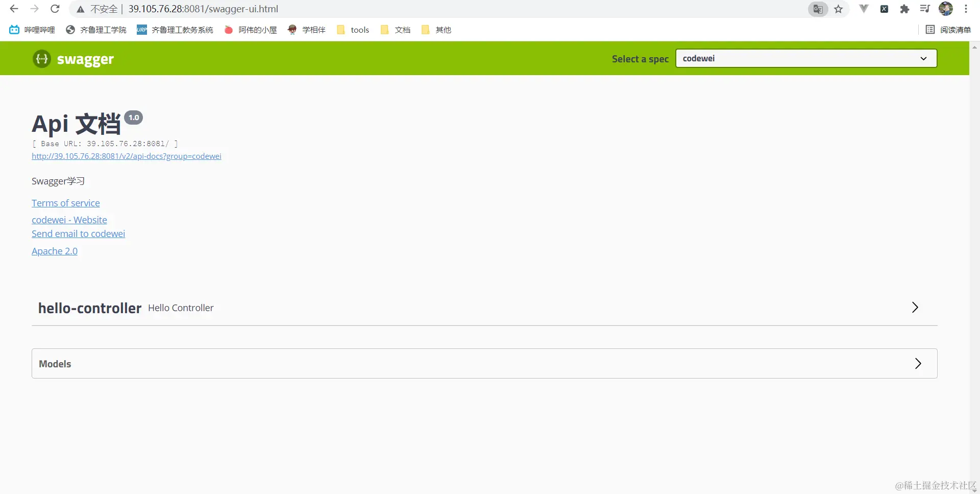Open the 阿伟的小屋 bookmark
This screenshot has height=494, width=980.
[x=251, y=30]
